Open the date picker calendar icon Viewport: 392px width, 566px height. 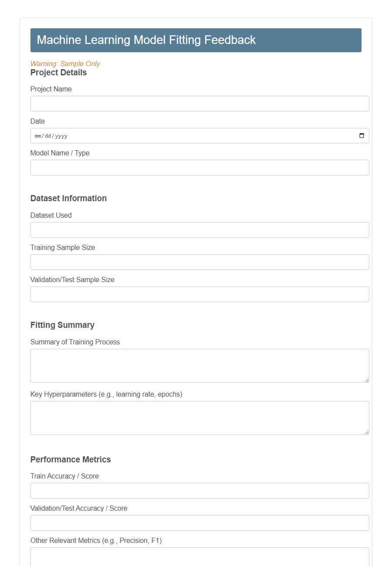pyautogui.click(x=362, y=135)
